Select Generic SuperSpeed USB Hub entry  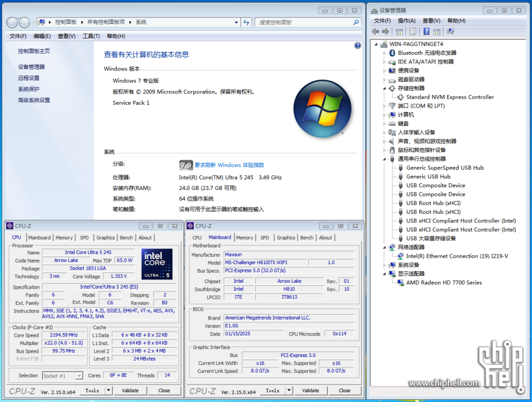coord(445,168)
